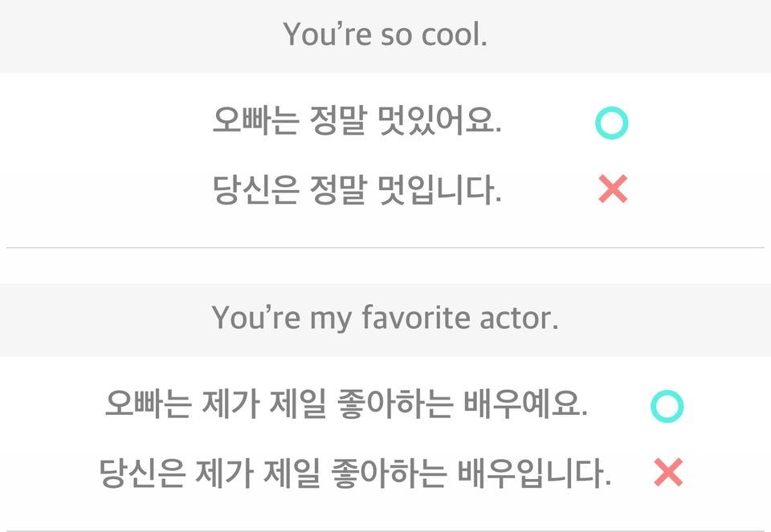Click the red X beside "당신은 정말 멋입니다."
This screenshot has height=532, width=771.
(613, 190)
